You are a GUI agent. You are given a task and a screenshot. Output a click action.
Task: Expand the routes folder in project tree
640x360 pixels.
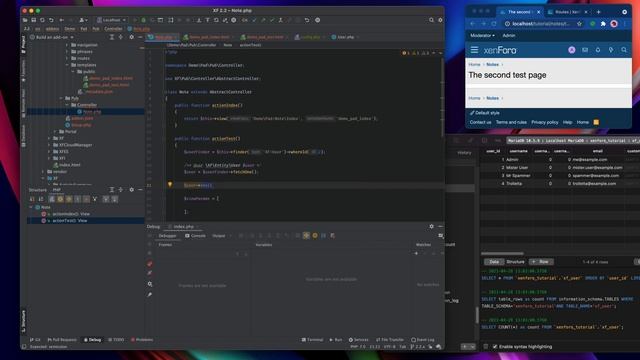(x=67, y=58)
